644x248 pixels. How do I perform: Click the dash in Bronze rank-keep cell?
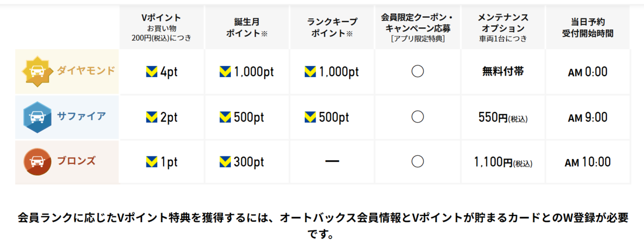coord(333,161)
